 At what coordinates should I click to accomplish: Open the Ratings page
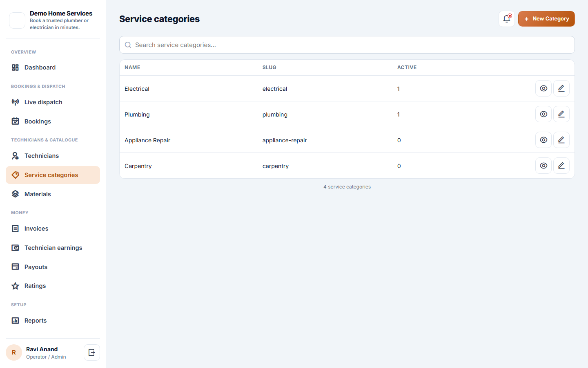coord(53,286)
